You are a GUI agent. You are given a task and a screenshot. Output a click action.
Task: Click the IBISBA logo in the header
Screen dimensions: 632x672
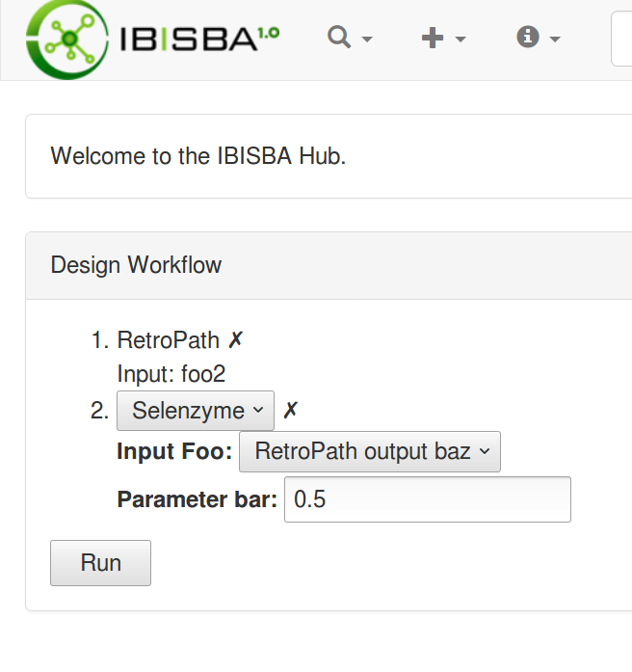152,40
